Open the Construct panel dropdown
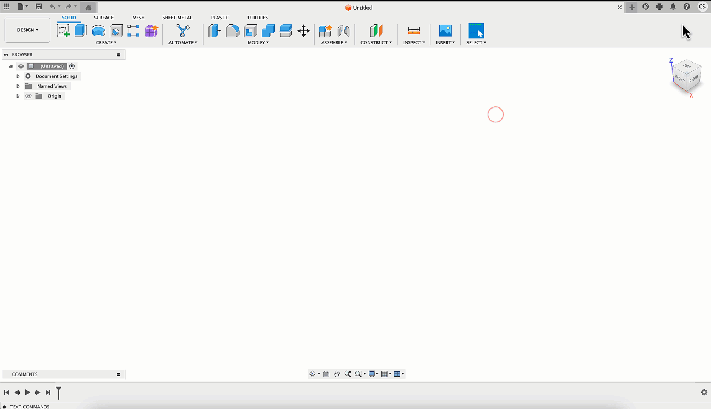 point(376,43)
